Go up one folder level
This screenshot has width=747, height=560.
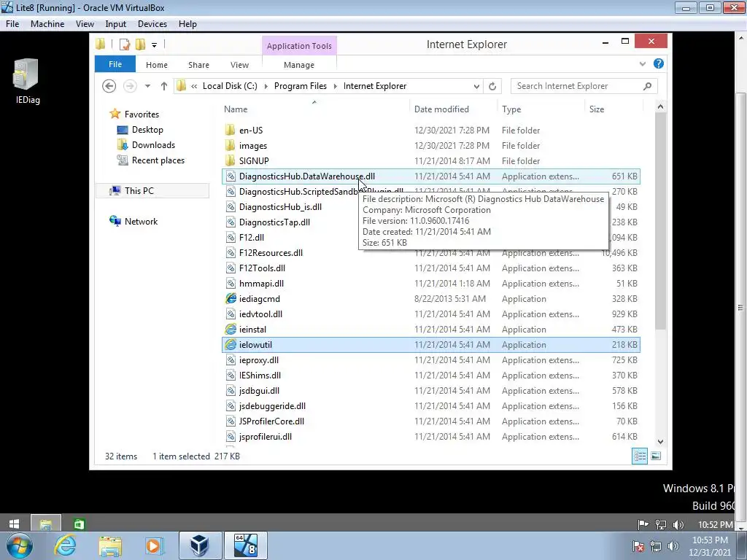pyautogui.click(x=164, y=86)
